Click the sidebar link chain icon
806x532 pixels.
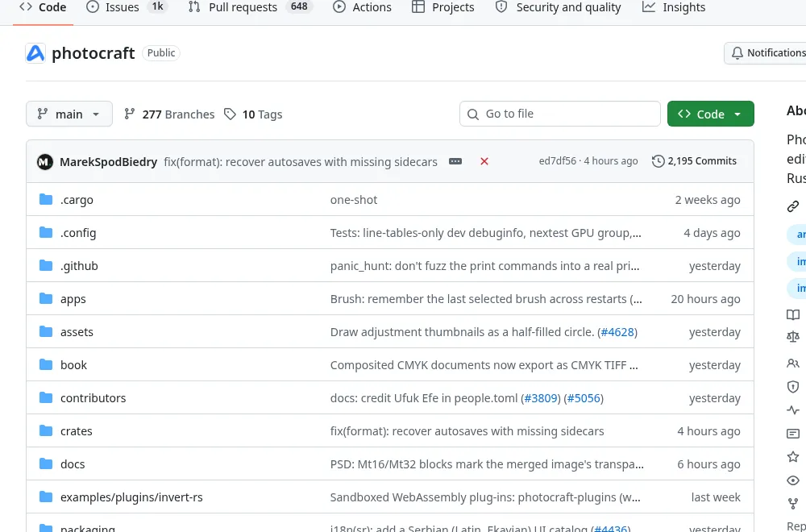click(793, 206)
